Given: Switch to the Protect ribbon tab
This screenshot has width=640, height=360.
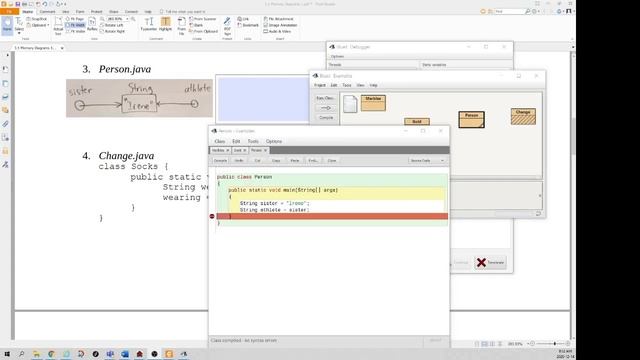Looking at the screenshot, I should tap(96, 11).
